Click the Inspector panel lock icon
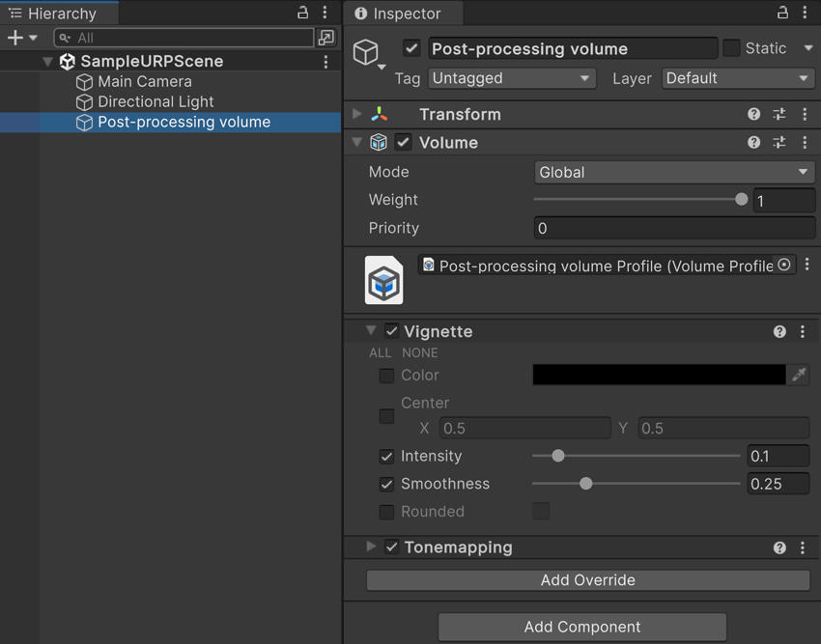Image resolution: width=821 pixels, height=644 pixels. point(782,12)
